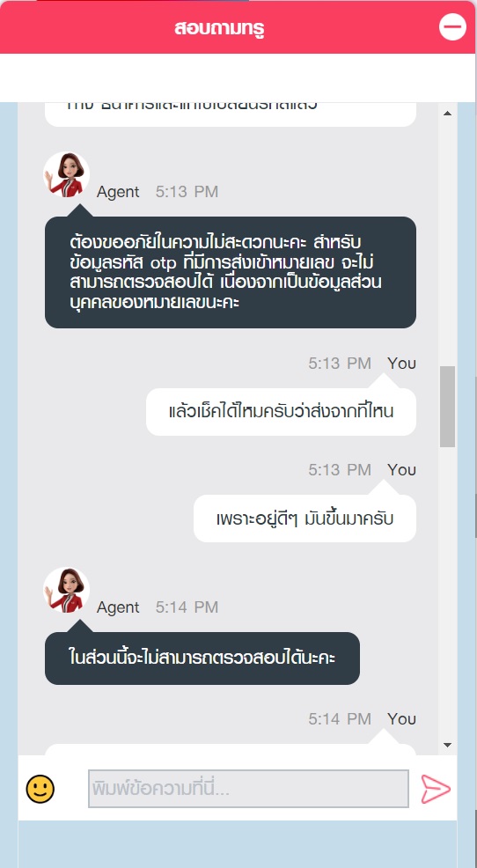Click the scrollbar up arrow
This screenshot has height=868, width=477.
[x=448, y=113]
